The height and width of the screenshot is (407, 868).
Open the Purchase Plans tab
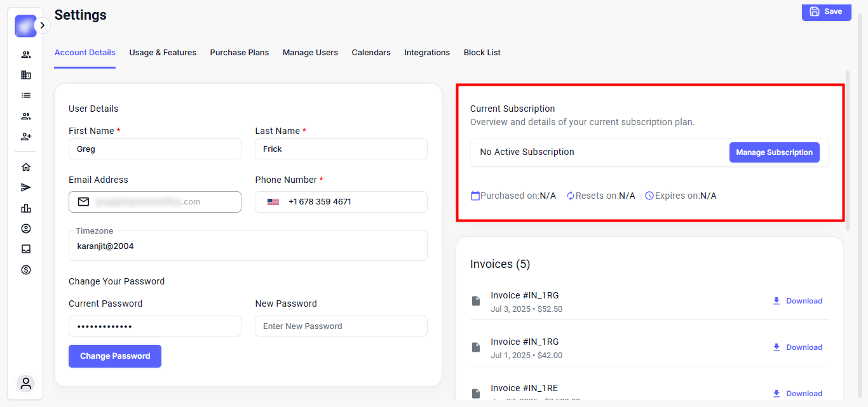click(240, 53)
